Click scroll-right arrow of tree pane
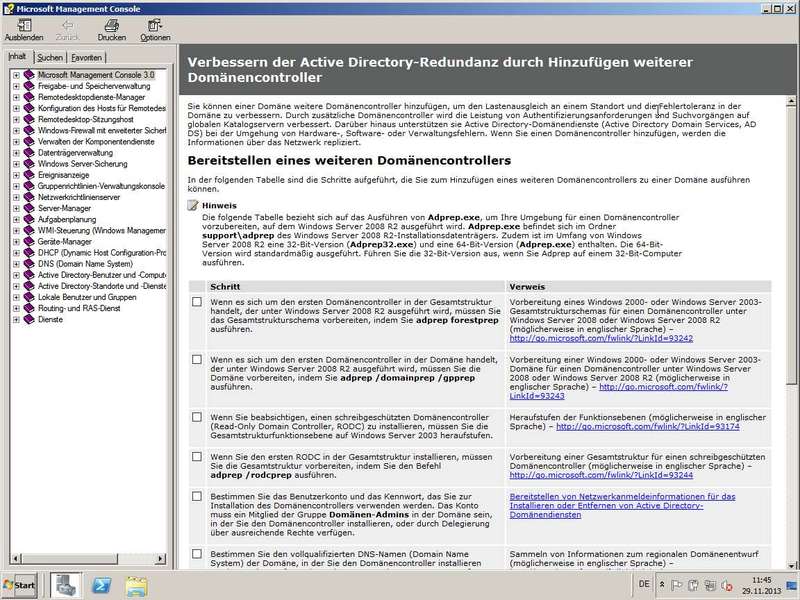Image resolution: width=800 pixels, height=600 pixels. 161,559
